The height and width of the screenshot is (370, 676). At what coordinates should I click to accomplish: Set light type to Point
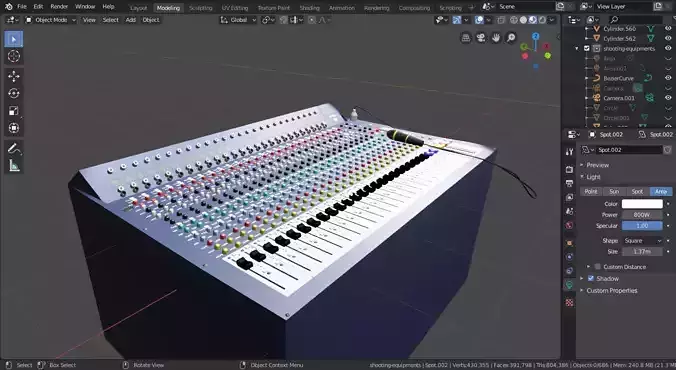(x=591, y=191)
